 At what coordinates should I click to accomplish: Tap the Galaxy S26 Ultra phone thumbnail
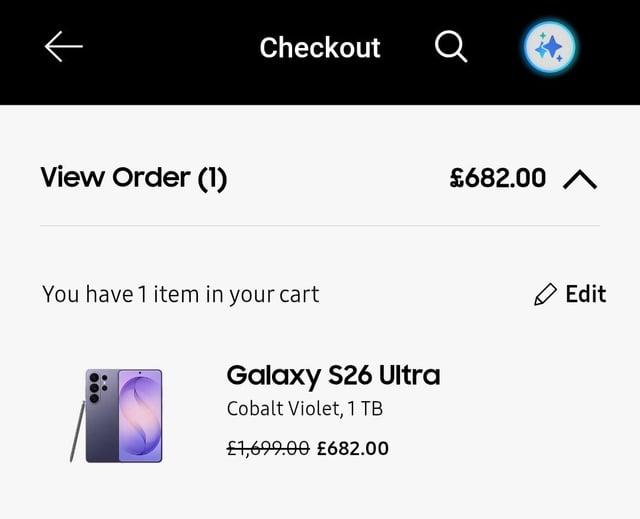click(x=117, y=415)
